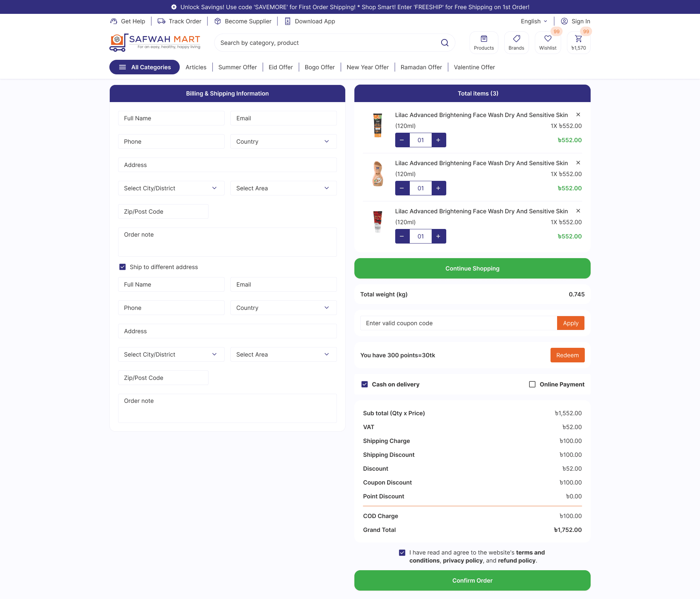Image resolution: width=700 pixels, height=599 pixels.
Task: Open the Eid Offer menu item
Action: [x=281, y=67]
